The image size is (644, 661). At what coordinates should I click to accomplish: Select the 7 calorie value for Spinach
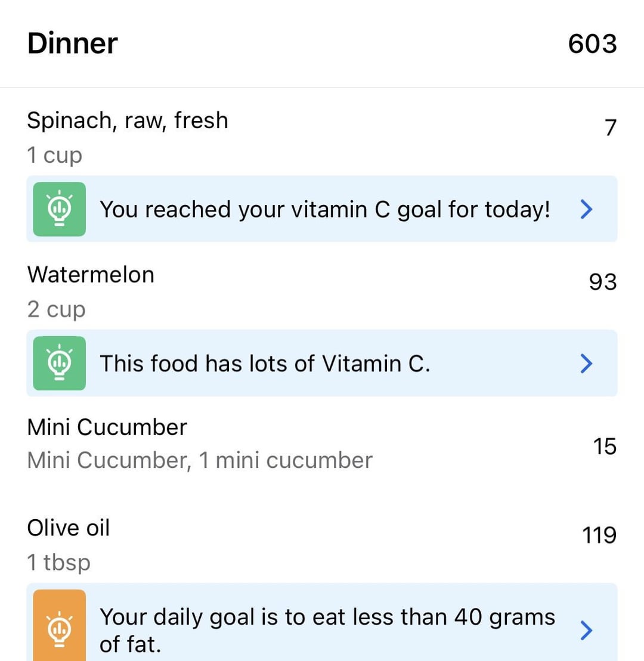tap(609, 128)
